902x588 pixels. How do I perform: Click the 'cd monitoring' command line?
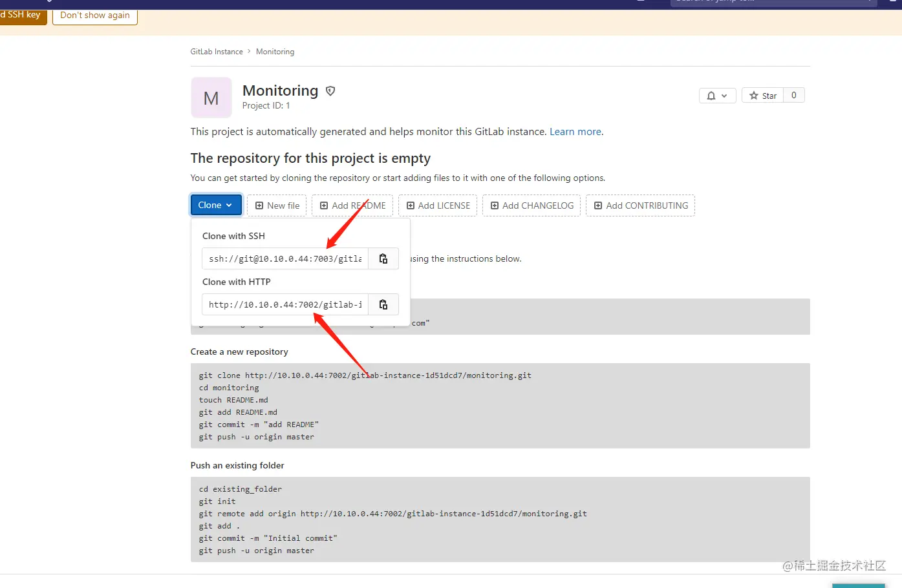[x=229, y=388]
